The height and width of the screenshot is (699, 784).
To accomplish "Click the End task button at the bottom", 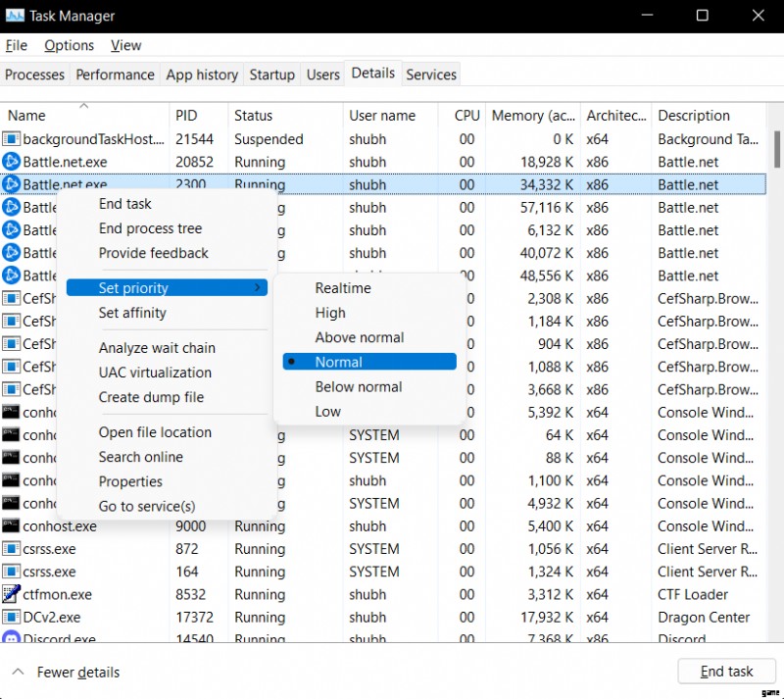I will (x=726, y=671).
